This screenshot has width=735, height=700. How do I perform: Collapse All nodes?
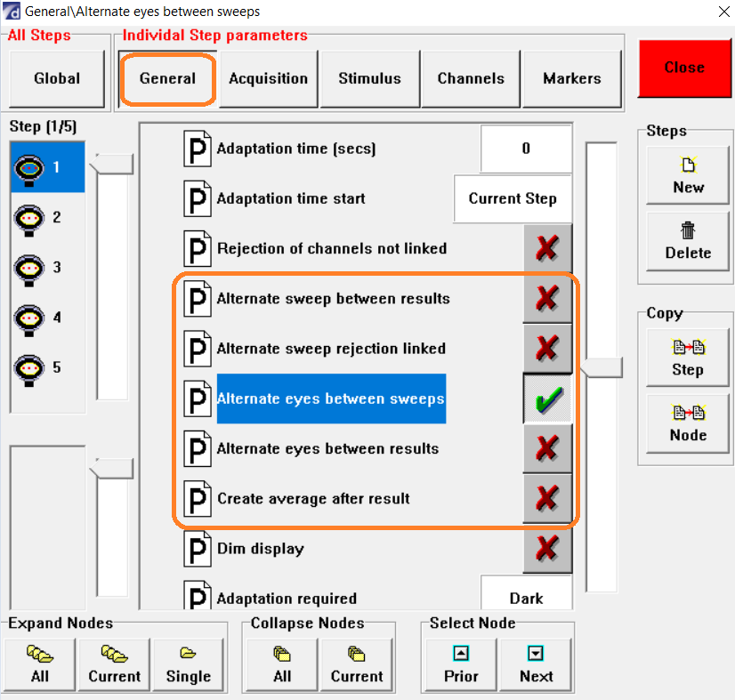tap(282, 664)
